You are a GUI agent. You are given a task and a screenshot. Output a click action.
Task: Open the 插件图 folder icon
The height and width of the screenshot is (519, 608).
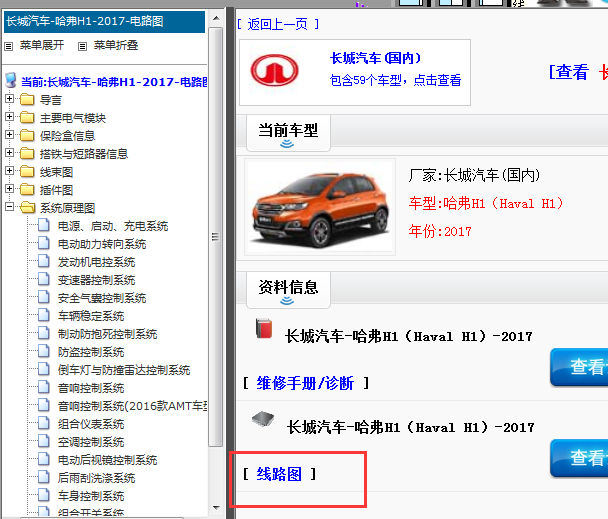pos(27,190)
